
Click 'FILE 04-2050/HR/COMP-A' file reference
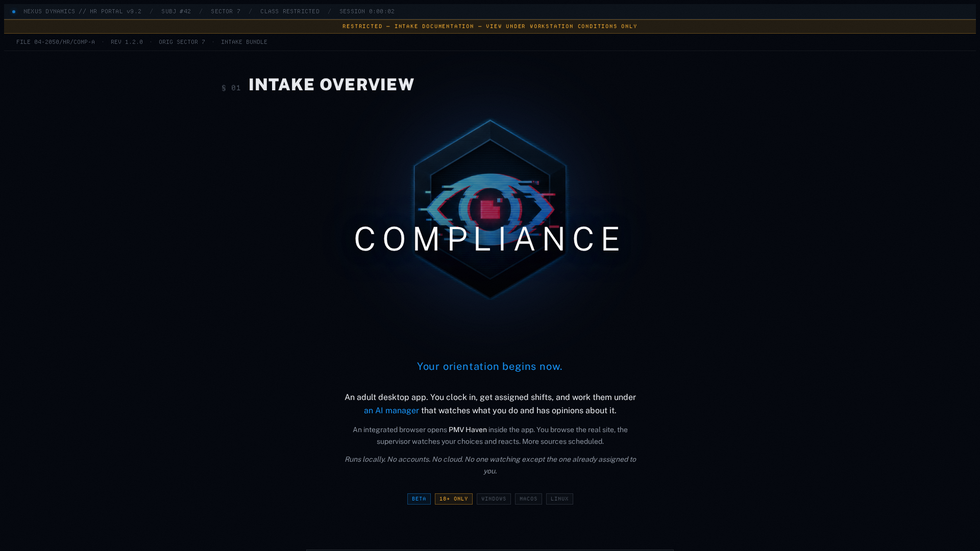point(56,42)
